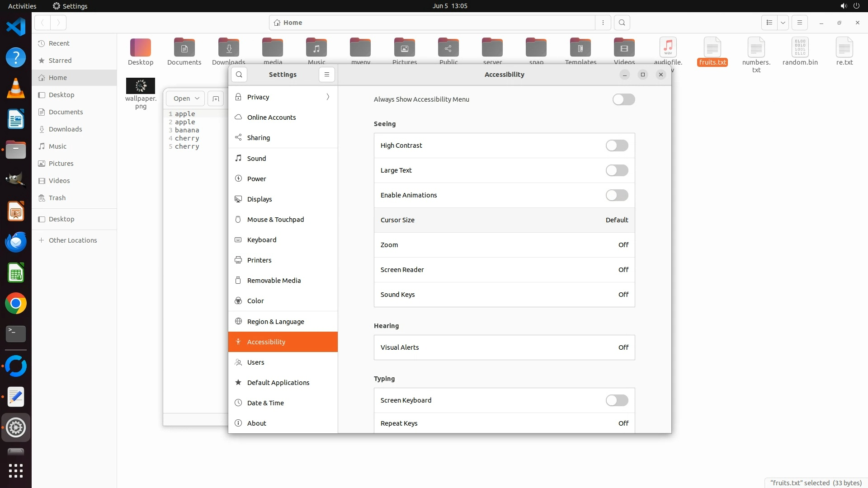Turn on Always Show Accessibility Menu
This screenshot has width=868, height=488.
(623, 99)
